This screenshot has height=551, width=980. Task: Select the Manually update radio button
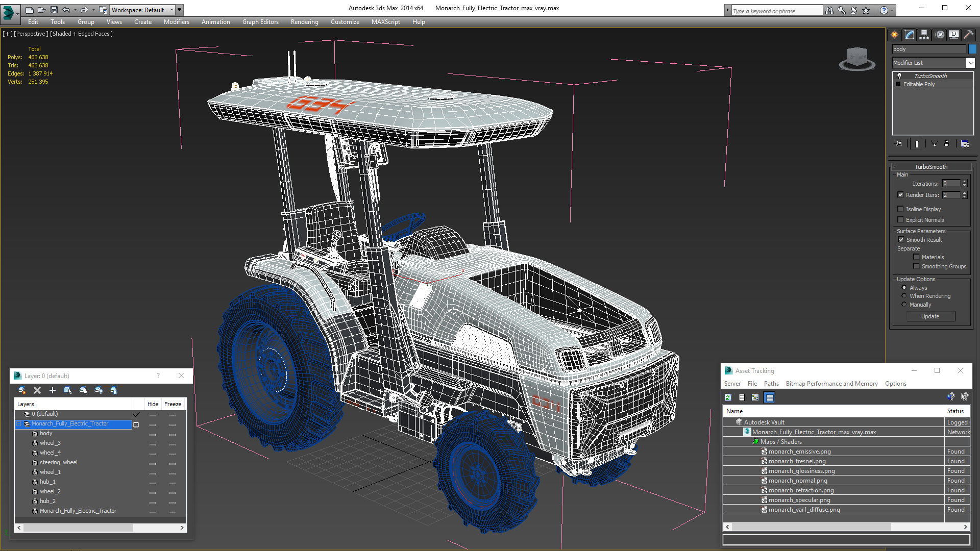coord(904,305)
